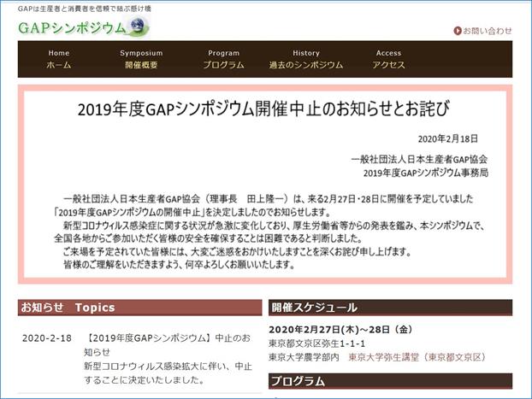
Task: Click the arrow icon beside お問い合わせ
Action: 458,31
